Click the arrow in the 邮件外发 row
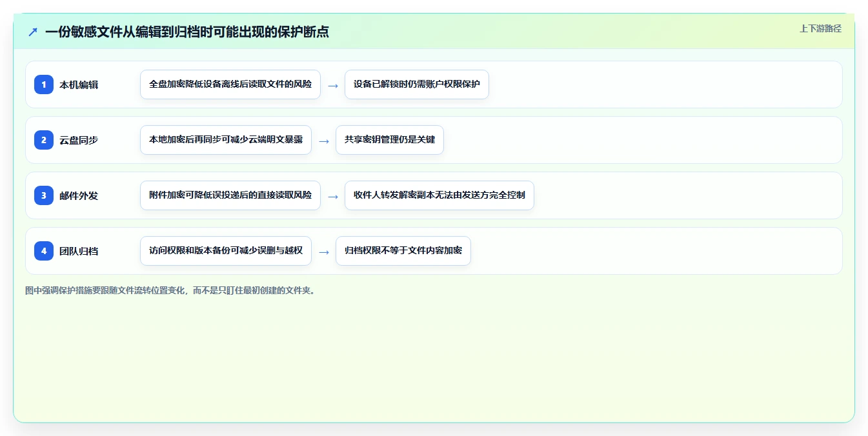Viewport: 868px width, 436px height. tap(333, 196)
